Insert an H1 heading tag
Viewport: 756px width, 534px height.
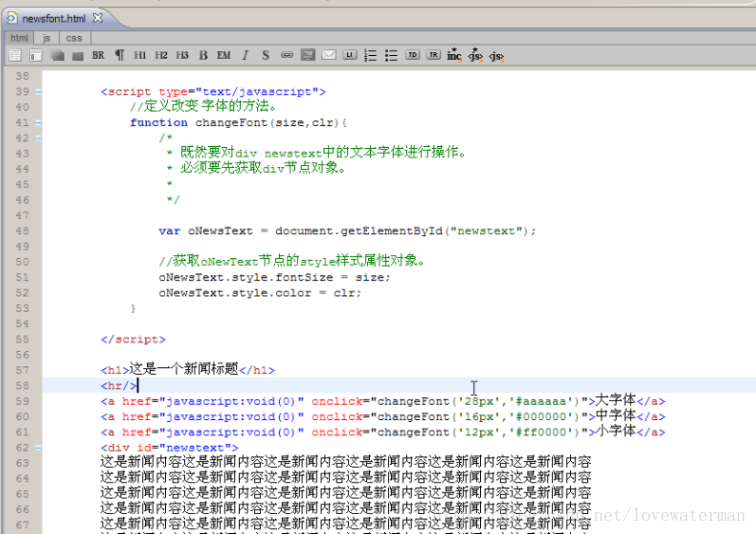click(x=139, y=55)
